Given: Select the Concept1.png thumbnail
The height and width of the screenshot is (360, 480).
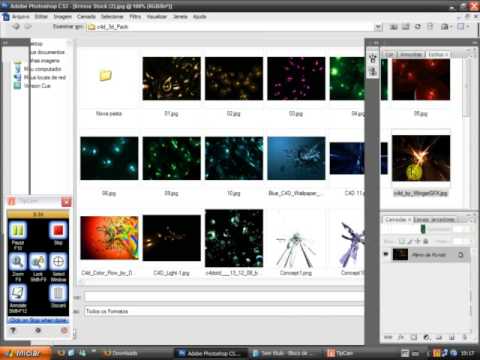Looking at the screenshot, I should coord(296,249).
